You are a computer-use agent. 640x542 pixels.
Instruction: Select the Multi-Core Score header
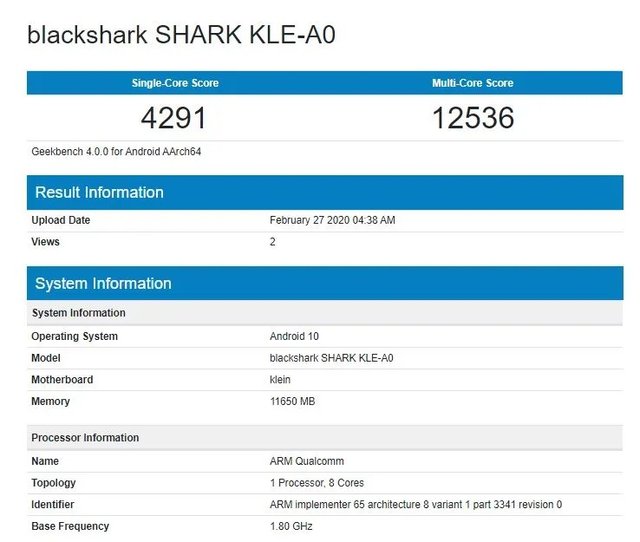point(472,83)
